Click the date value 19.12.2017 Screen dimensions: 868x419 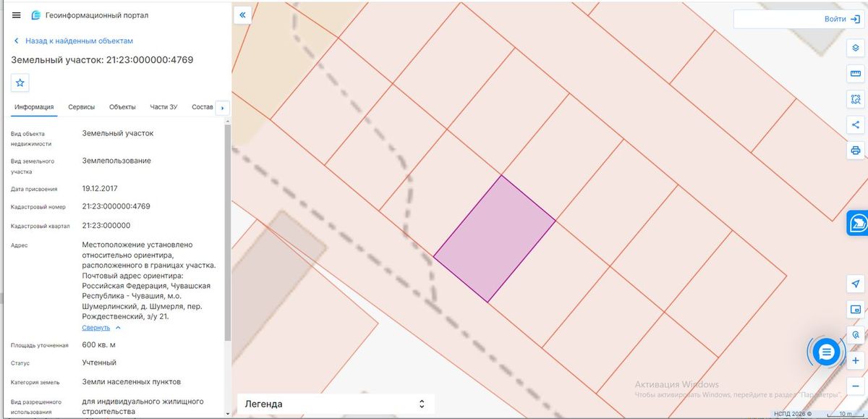point(100,188)
